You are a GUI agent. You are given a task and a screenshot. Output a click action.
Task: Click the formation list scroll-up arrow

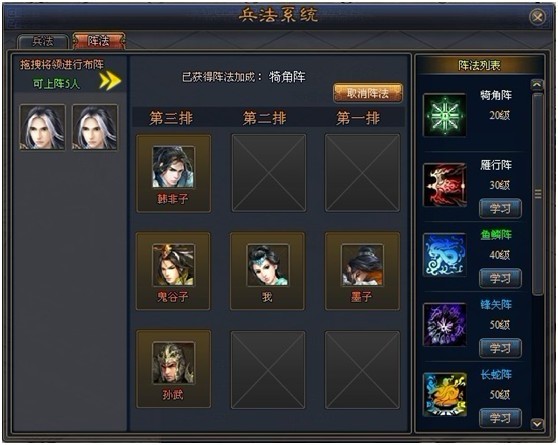point(537,85)
